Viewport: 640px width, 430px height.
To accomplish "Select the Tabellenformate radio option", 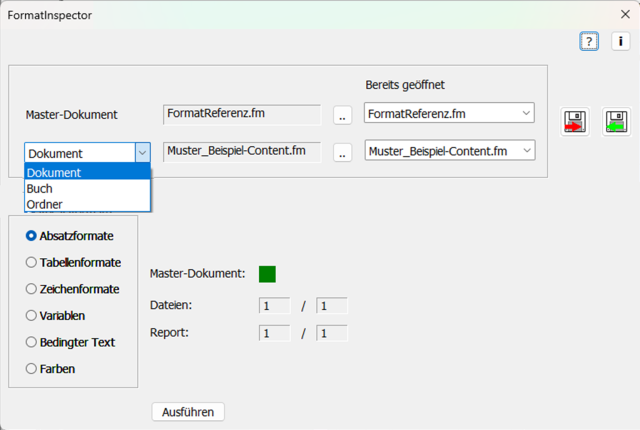I will coord(31,262).
